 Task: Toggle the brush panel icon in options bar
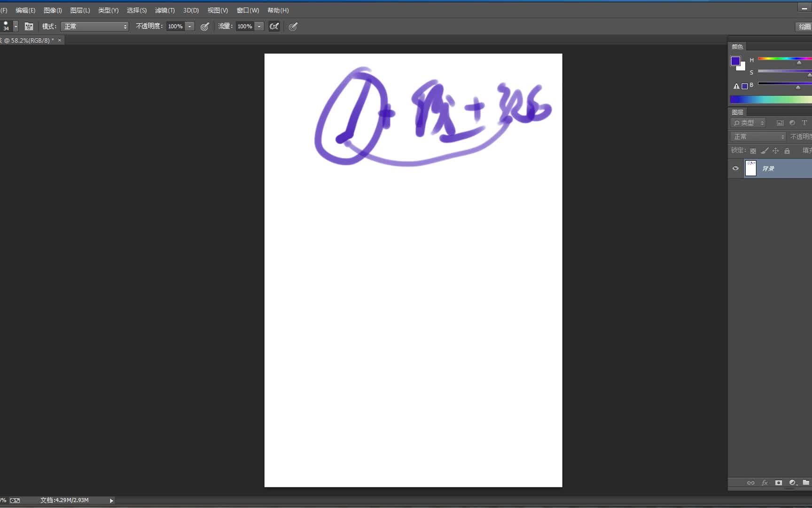pyautogui.click(x=29, y=26)
